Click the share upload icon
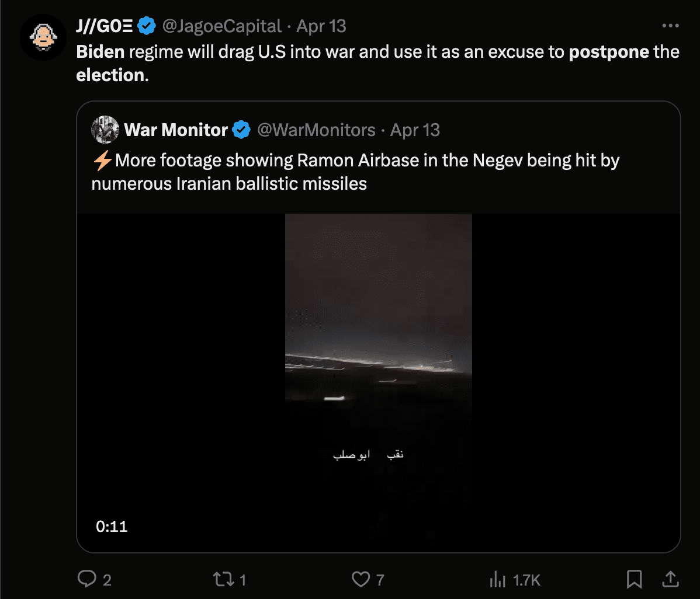This screenshot has width=700, height=599. [x=671, y=579]
